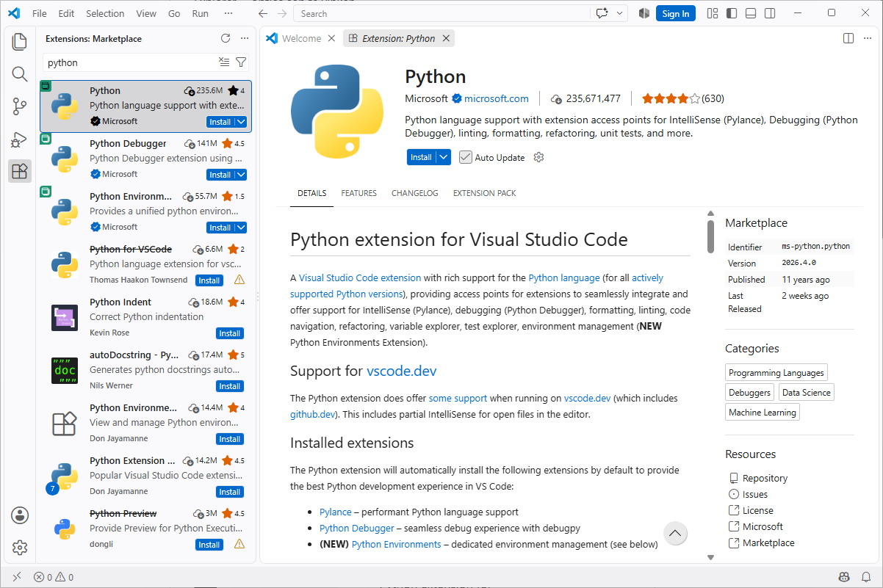Click the scroll-to-top arrow button
Viewport: 883px width, 588px height.
click(675, 534)
